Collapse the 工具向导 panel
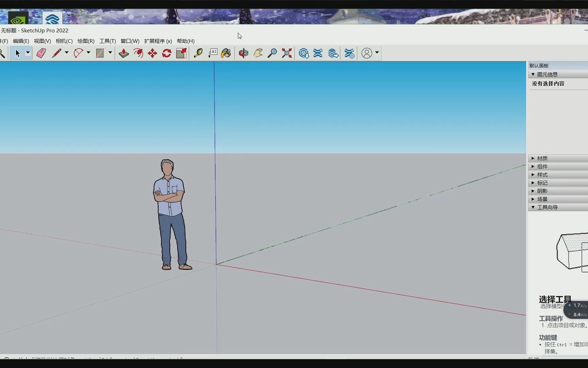Image resolution: width=588 pixels, height=368 pixels. pyautogui.click(x=558, y=207)
